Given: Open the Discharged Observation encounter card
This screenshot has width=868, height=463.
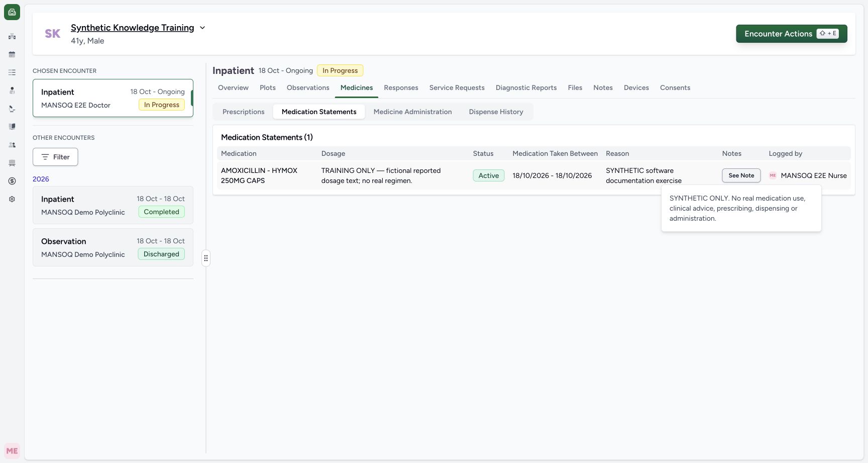Looking at the screenshot, I should 113,247.
